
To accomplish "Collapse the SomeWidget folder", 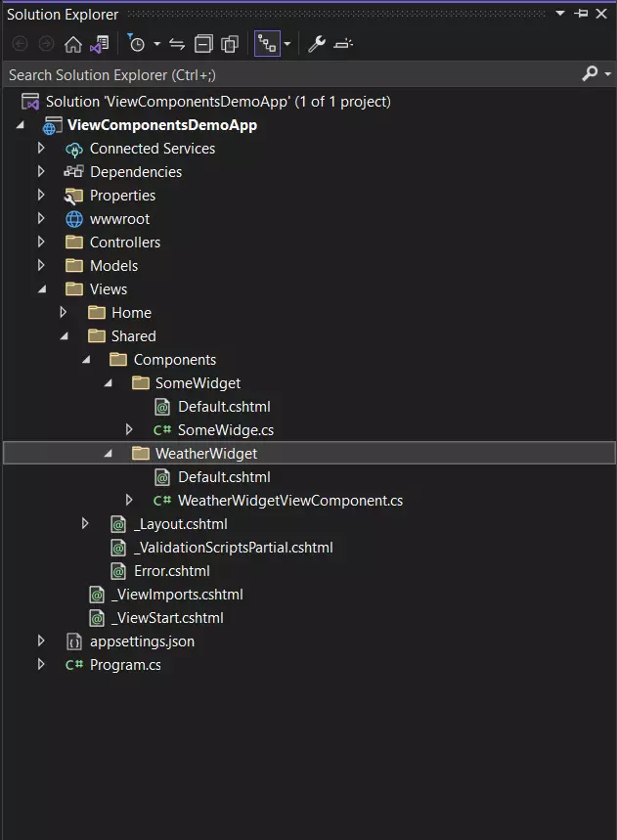I will 109,383.
